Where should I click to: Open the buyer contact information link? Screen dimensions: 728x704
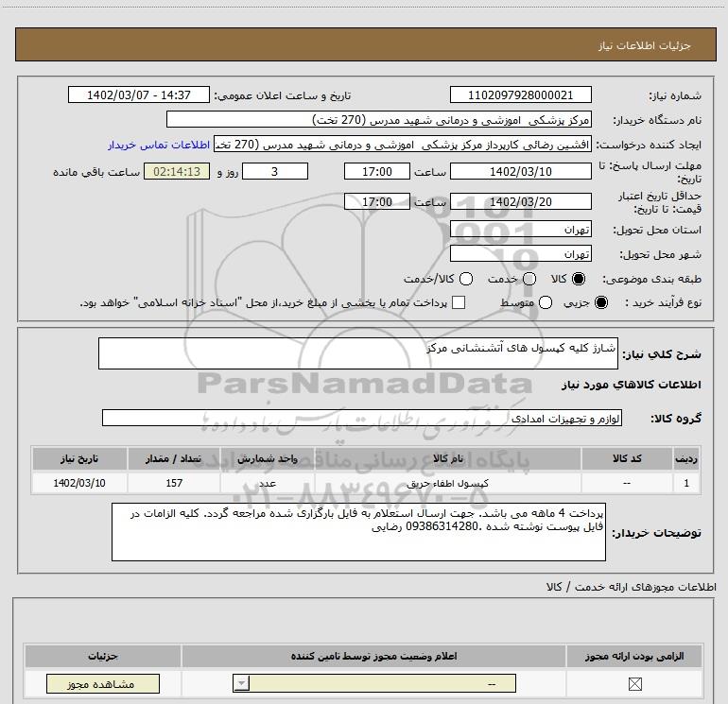tap(159, 145)
